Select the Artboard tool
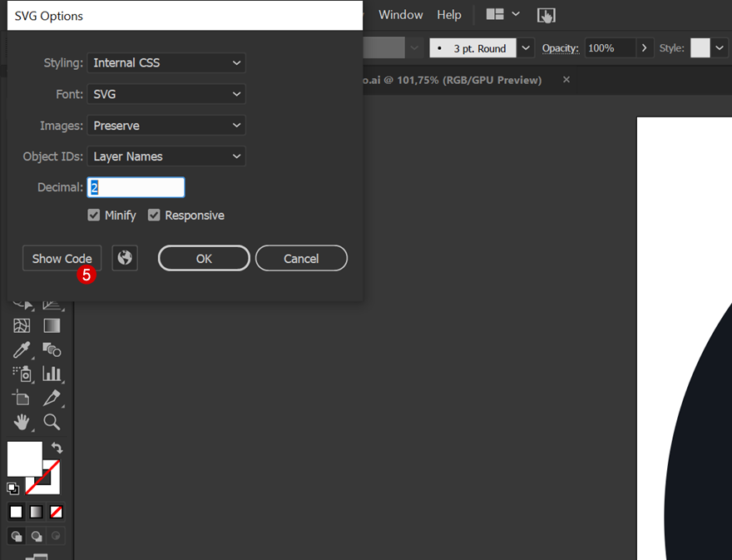This screenshot has width=732, height=560. point(21,398)
